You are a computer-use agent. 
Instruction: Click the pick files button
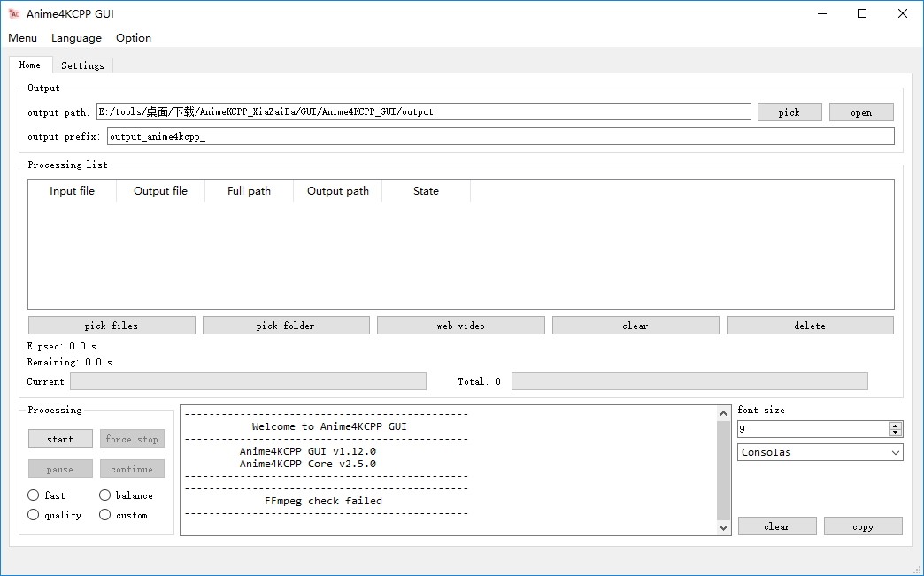pos(112,326)
